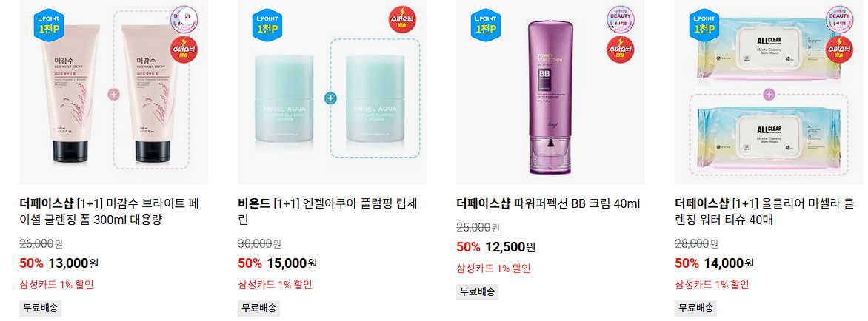Screen dimensions: 868x321
Task: Click BEAUTY round badge on All Clear wipes
Action: 839,20
